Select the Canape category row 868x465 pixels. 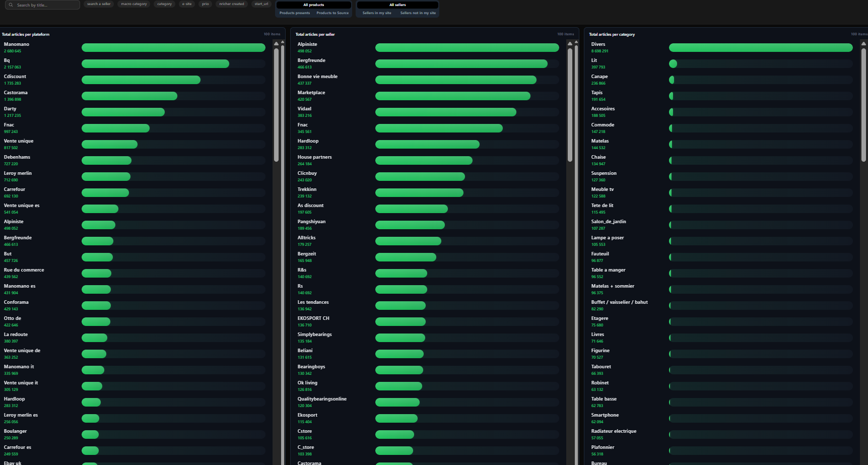[x=722, y=80]
